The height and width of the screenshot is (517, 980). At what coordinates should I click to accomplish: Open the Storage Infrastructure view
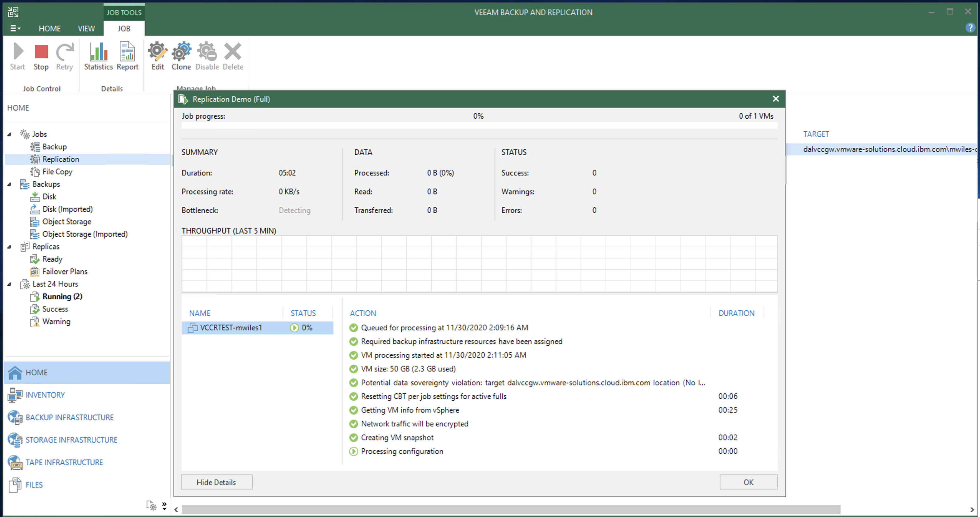point(71,440)
